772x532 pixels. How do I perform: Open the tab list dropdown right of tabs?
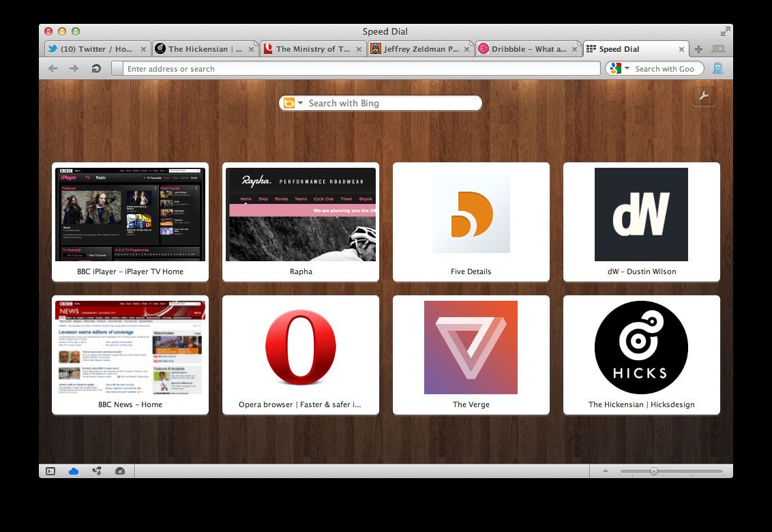718,48
